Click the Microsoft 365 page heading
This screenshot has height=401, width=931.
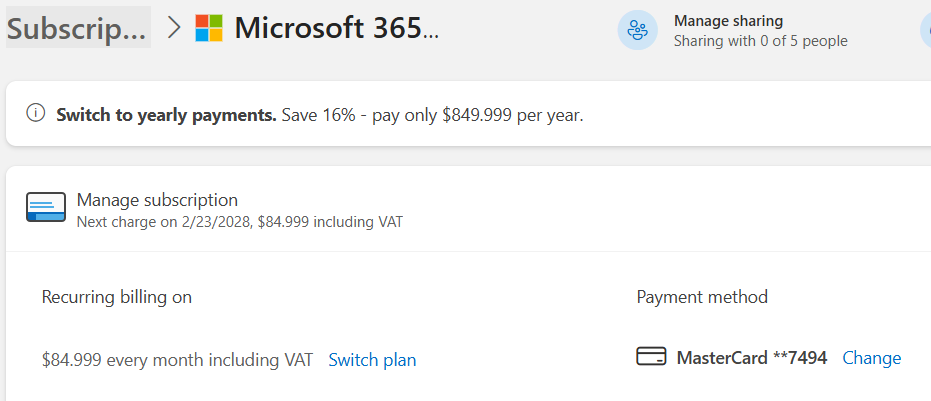point(336,27)
